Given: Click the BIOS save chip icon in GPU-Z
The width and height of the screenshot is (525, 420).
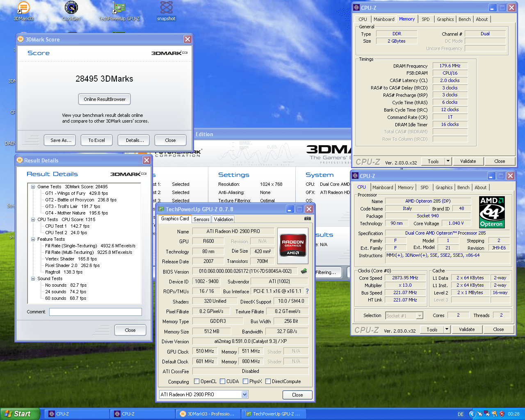Looking at the screenshot, I should coord(304,271).
